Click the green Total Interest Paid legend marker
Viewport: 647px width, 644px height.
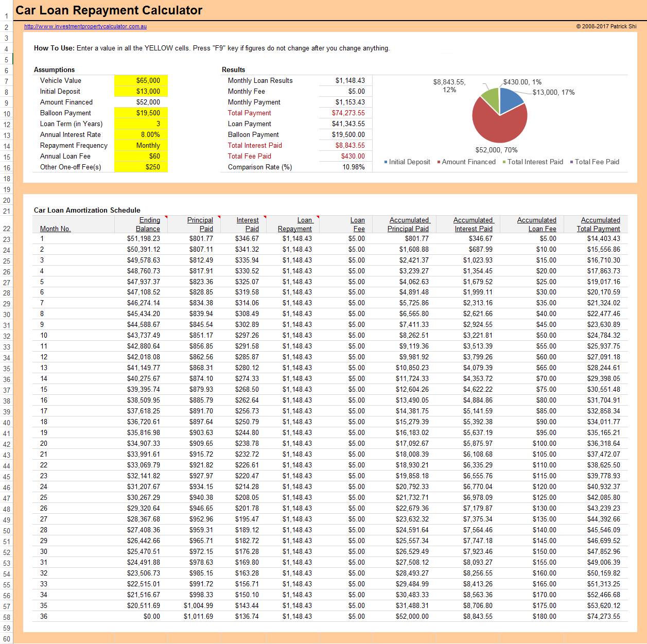[504, 162]
